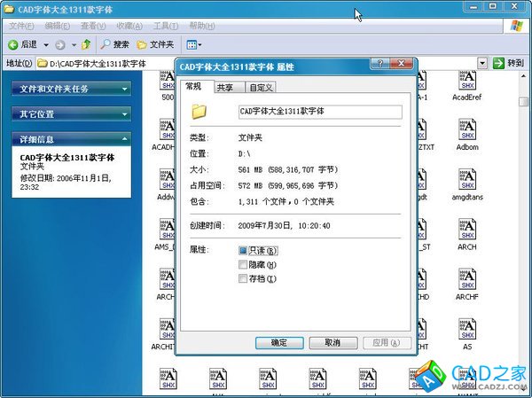Enable the 隐藏 (Hidden) checkbox
This screenshot has width=532, height=398.
point(242,264)
